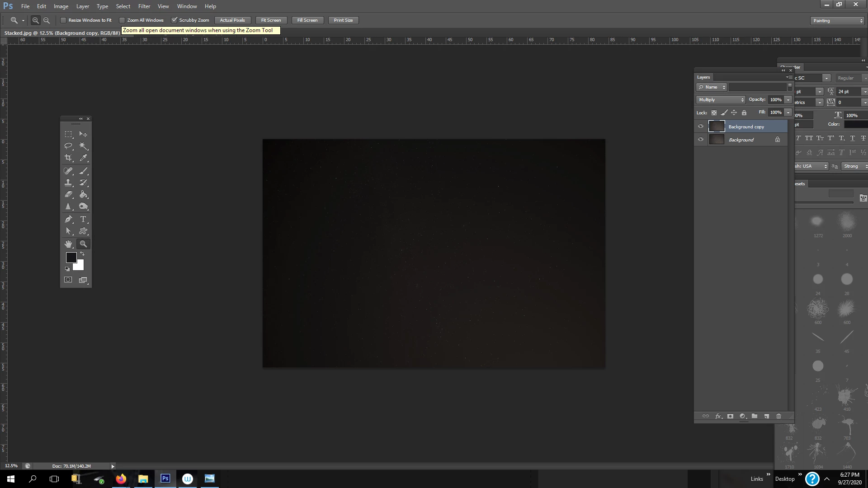Enable Resize Windows to Fit checkbox

[64, 20]
